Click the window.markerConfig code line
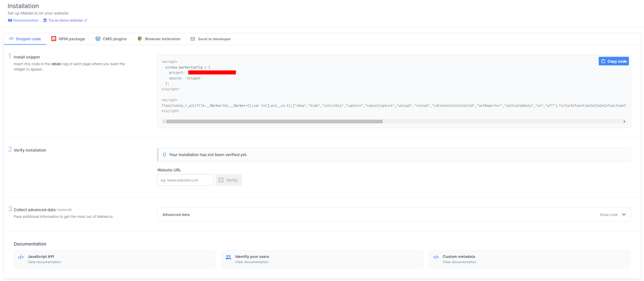The width and height of the screenshot is (644, 281). [x=188, y=67]
